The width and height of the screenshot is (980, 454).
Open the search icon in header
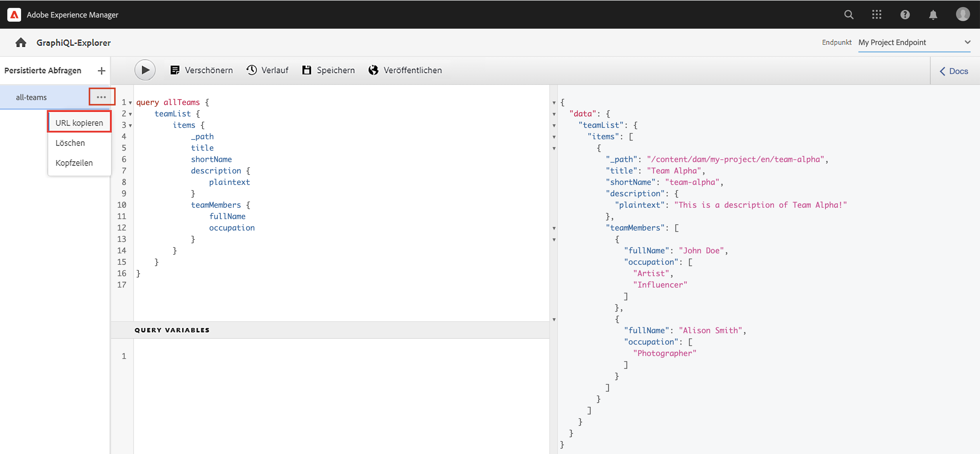point(848,14)
